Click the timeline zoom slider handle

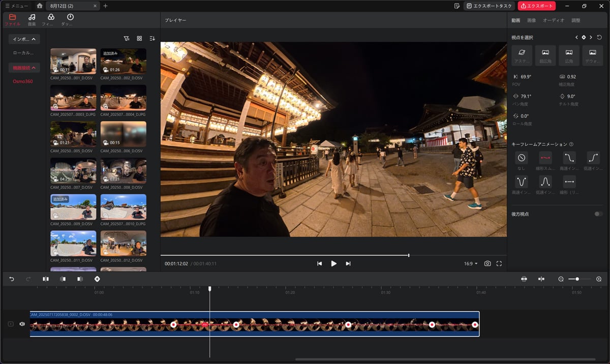pyautogui.click(x=577, y=279)
